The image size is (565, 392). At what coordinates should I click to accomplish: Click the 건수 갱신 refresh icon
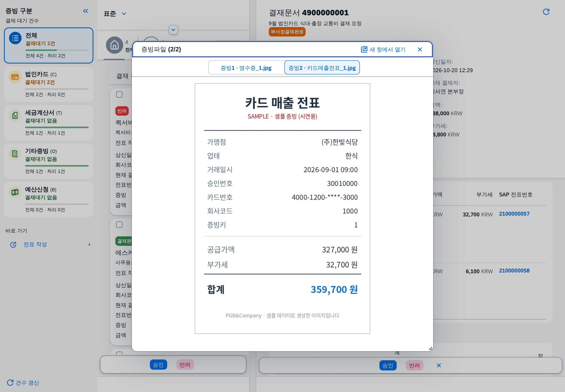pos(10,382)
